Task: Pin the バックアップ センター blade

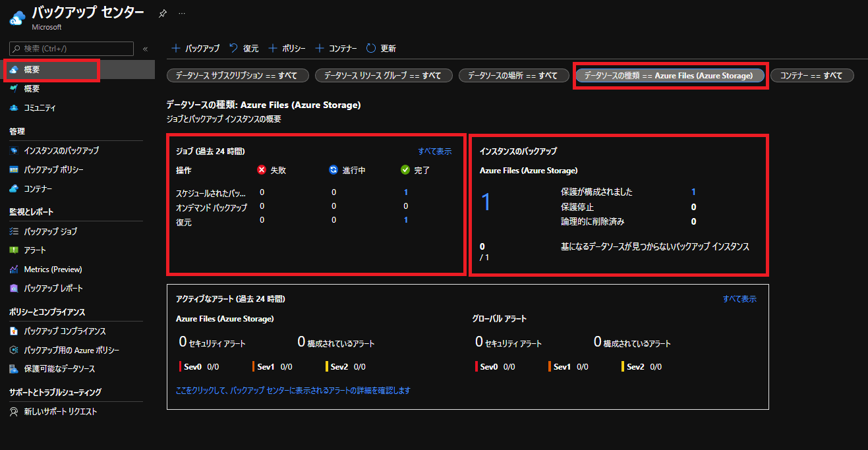Action: (163, 13)
